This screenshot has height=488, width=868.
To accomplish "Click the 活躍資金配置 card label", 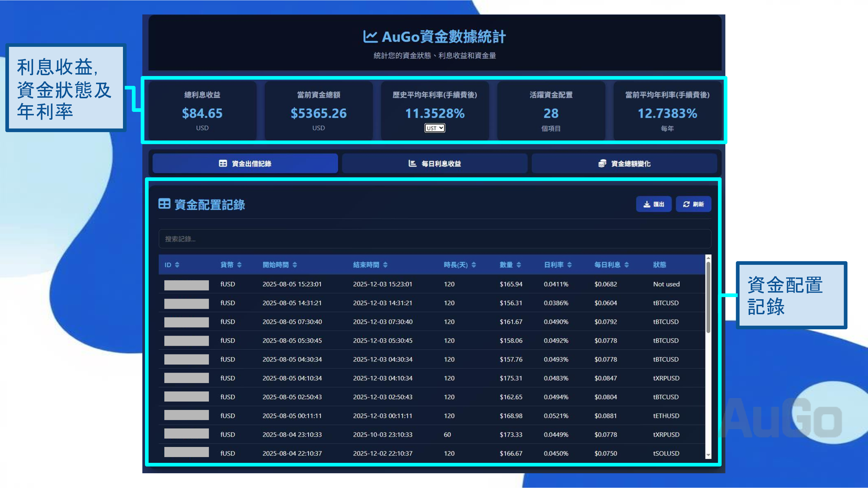I will pos(551,95).
